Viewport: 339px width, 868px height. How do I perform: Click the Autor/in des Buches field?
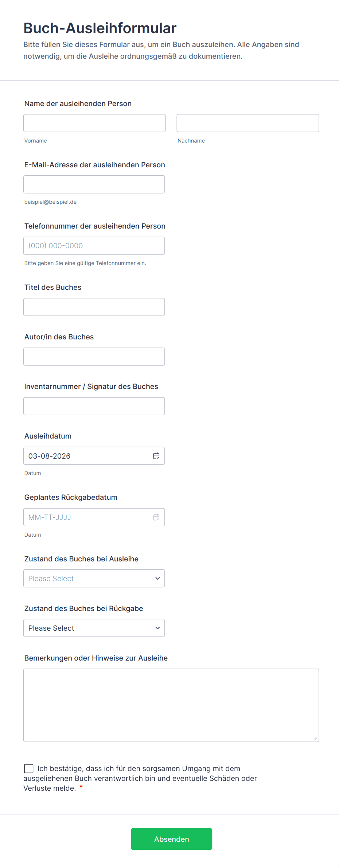coord(94,357)
